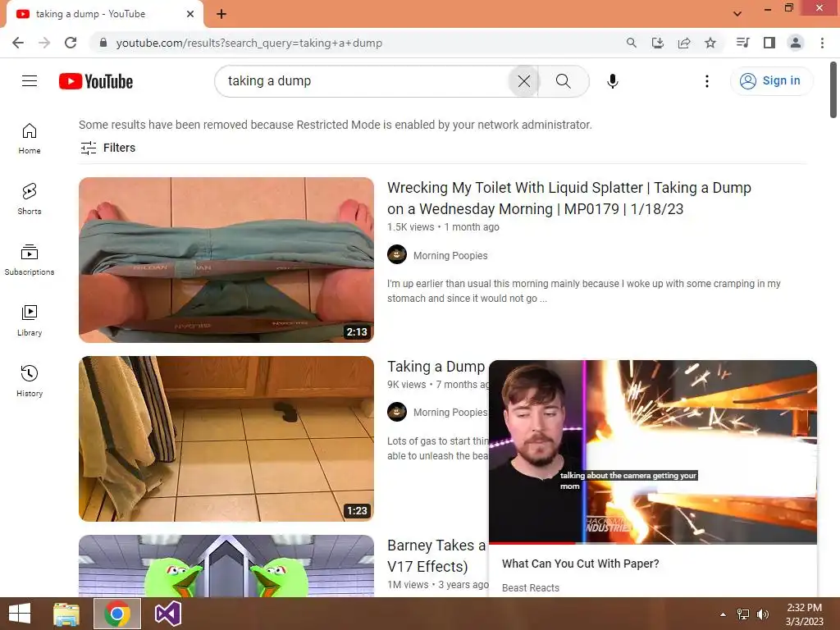Open a new tab with the plus button
Screen dimensions: 840x630
[x=221, y=14]
